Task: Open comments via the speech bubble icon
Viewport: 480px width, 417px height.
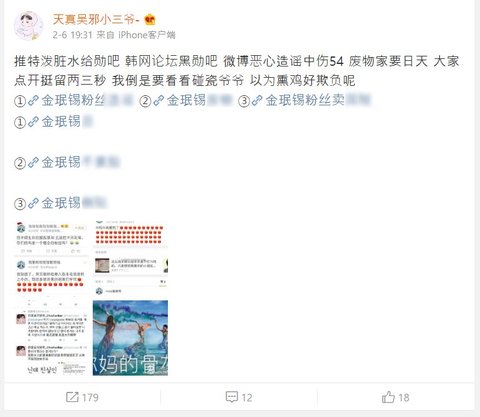Action: tap(232, 397)
